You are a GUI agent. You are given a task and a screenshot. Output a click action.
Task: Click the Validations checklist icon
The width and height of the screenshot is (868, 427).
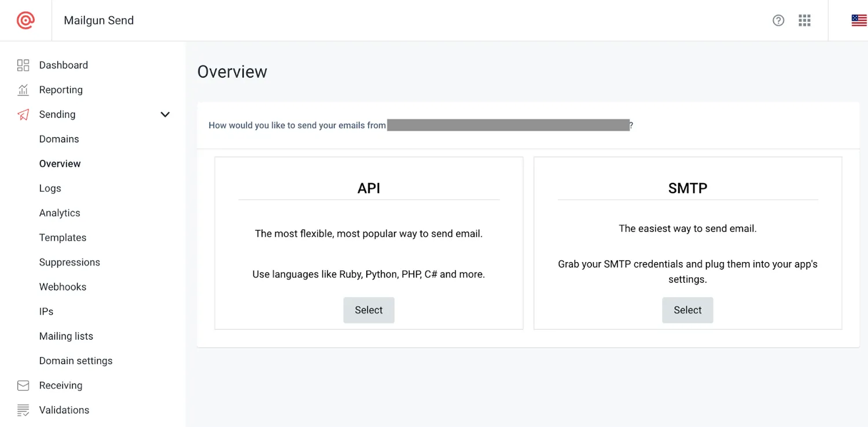[x=23, y=410]
